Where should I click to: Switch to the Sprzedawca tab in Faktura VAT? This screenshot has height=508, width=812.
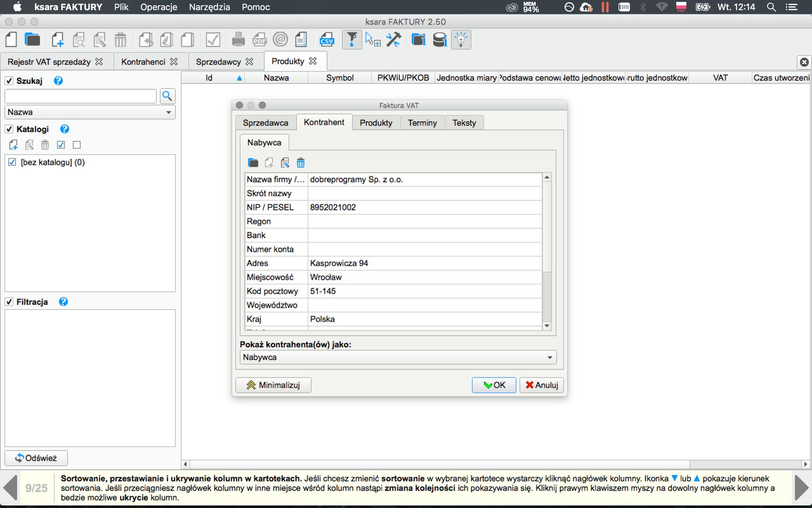pos(265,123)
